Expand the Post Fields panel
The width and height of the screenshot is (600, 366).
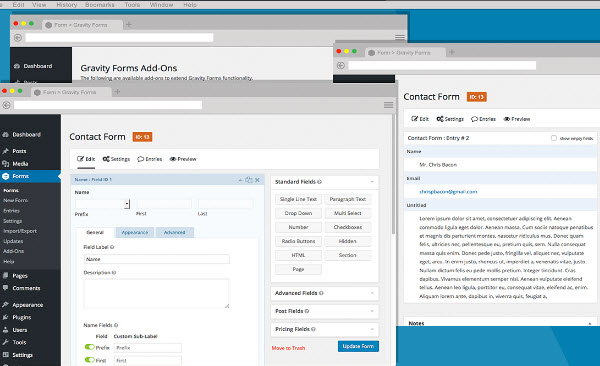(372, 311)
